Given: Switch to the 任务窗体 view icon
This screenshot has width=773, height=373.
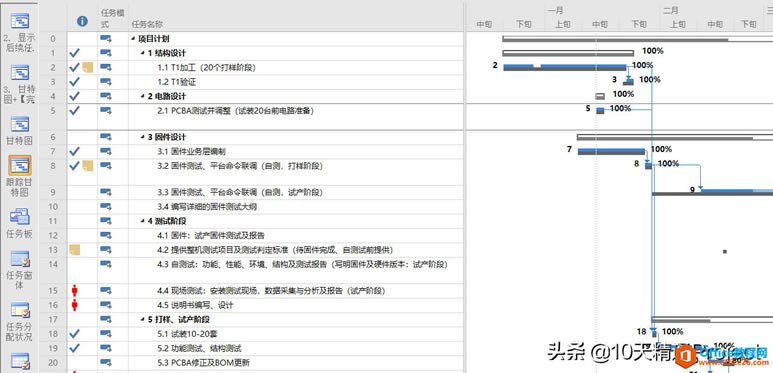Looking at the screenshot, I should point(20,259).
